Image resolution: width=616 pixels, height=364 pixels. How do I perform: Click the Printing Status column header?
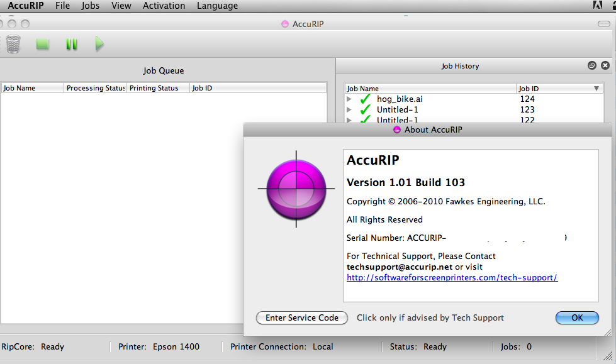[158, 88]
